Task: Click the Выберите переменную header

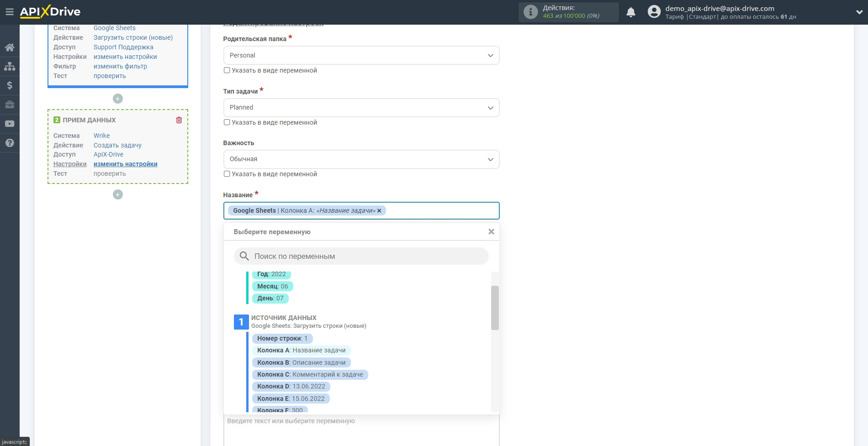Action: (272, 232)
